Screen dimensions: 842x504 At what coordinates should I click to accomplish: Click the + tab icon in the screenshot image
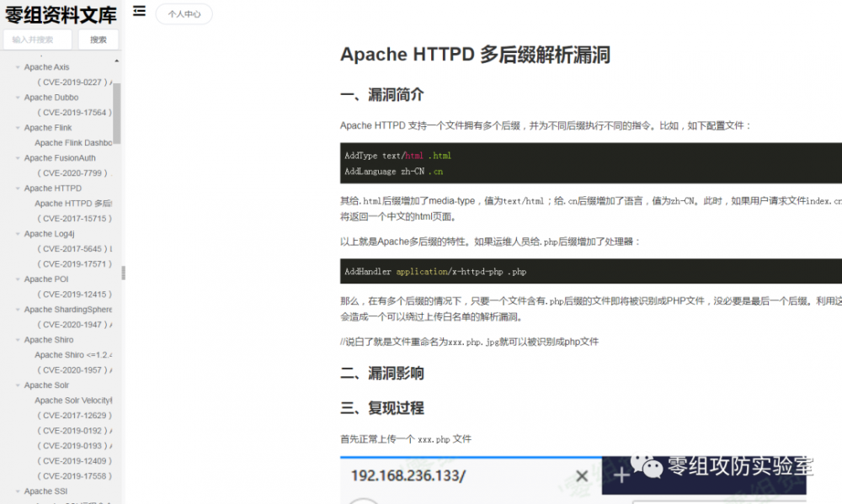(621, 476)
